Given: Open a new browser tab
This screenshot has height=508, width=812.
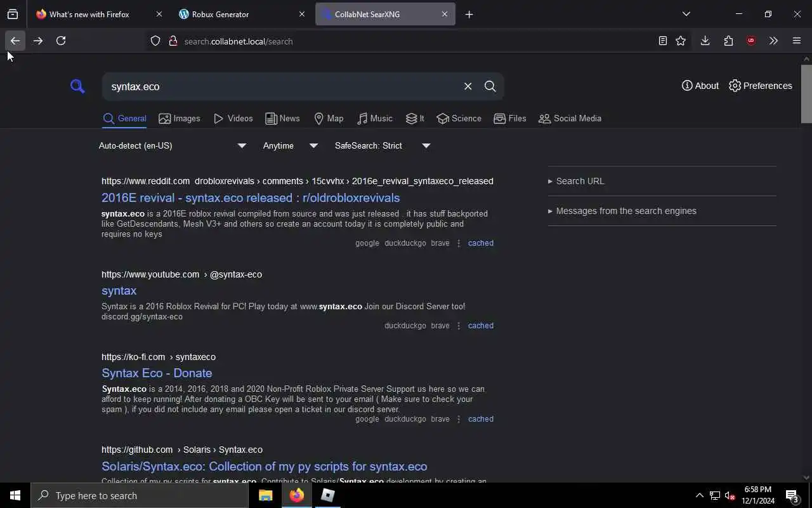Looking at the screenshot, I should click(x=469, y=14).
